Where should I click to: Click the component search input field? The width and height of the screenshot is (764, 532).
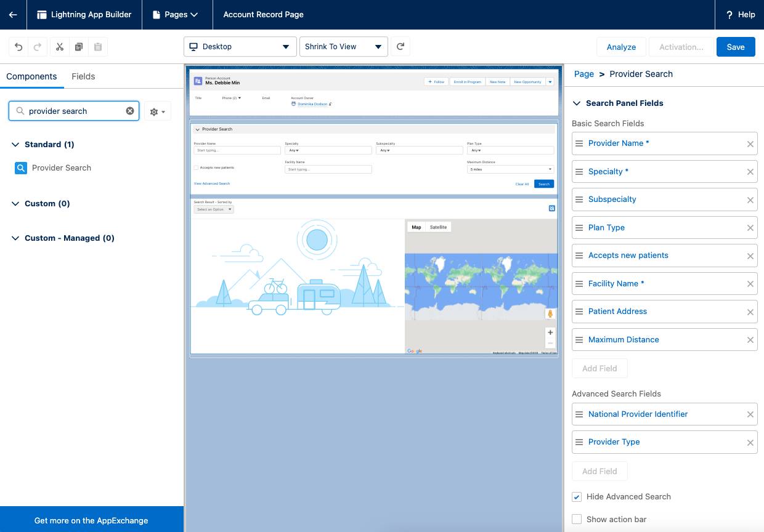tap(74, 111)
